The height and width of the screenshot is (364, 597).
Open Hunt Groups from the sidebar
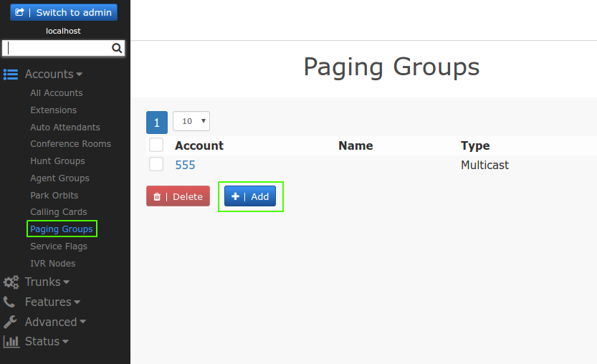click(x=57, y=161)
